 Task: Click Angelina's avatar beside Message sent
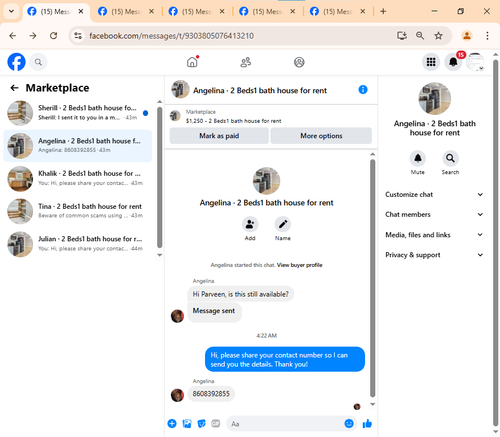[x=177, y=316]
